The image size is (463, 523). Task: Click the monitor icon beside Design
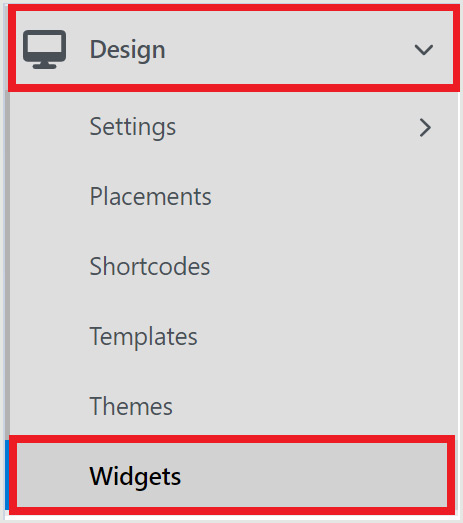tap(44, 49)
